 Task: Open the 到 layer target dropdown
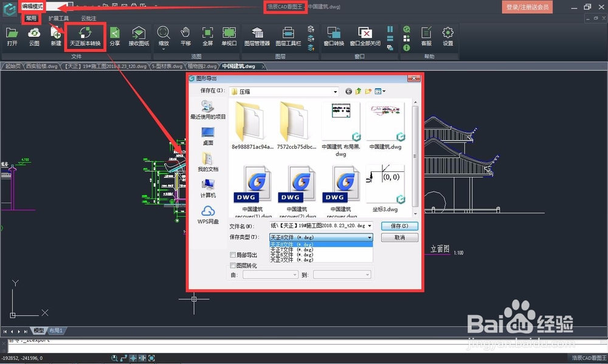[x=342, y=275]
